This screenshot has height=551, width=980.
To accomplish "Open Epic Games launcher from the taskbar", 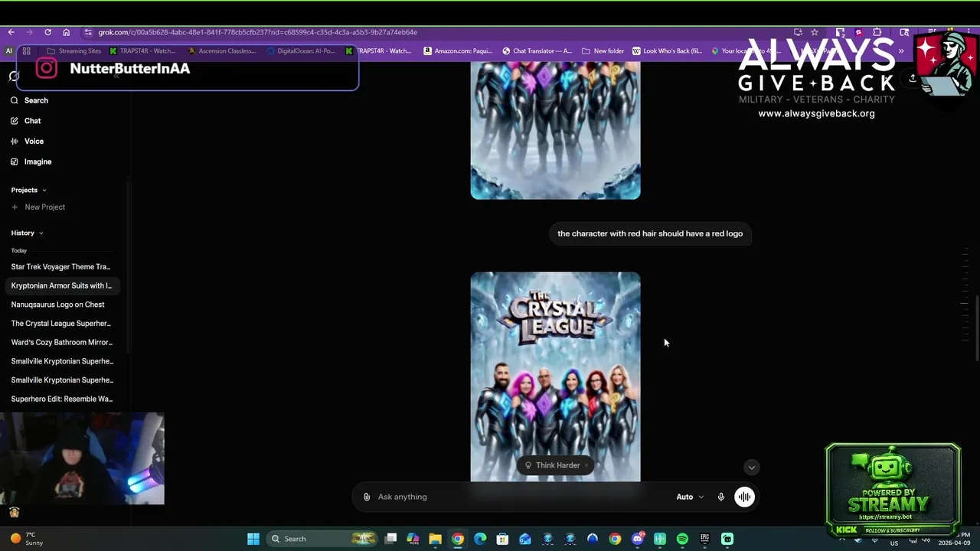I will [x=704, y=539].
